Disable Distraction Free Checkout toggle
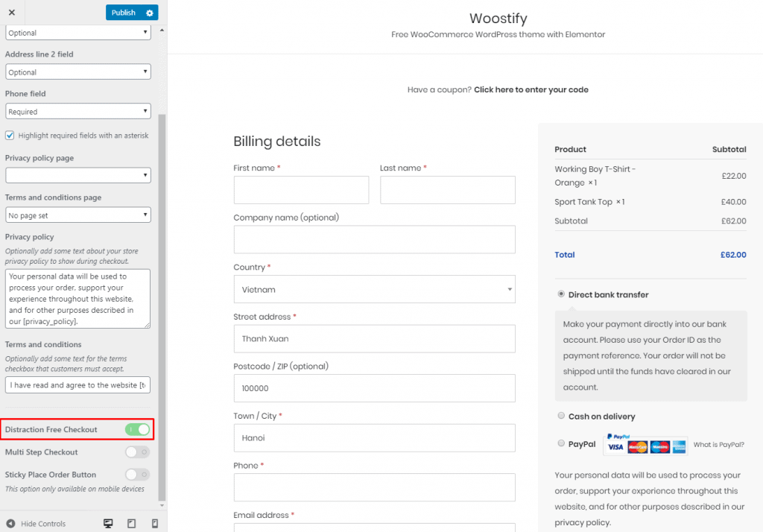This screenshot has width=763, height=532. point(137,429)
